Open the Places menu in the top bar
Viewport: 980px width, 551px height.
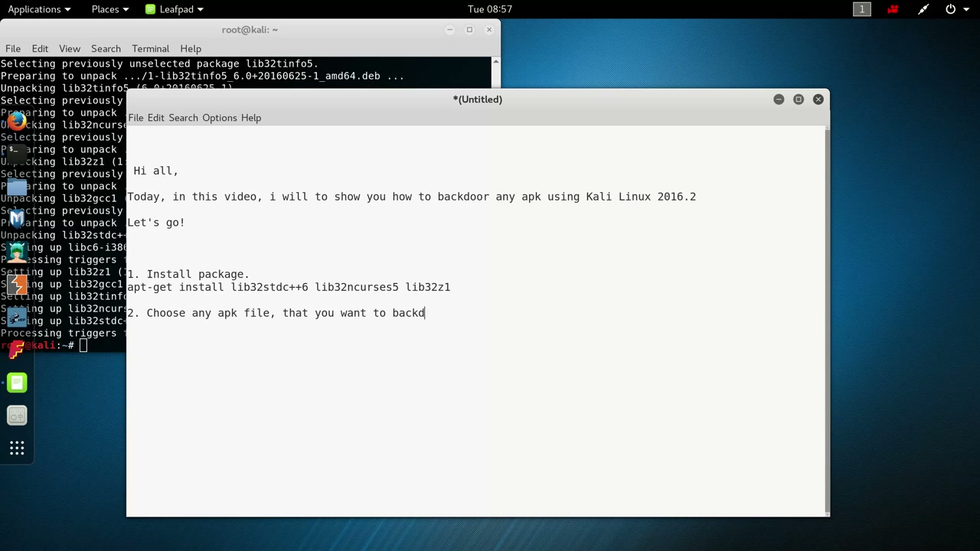(x=110, y=9)
